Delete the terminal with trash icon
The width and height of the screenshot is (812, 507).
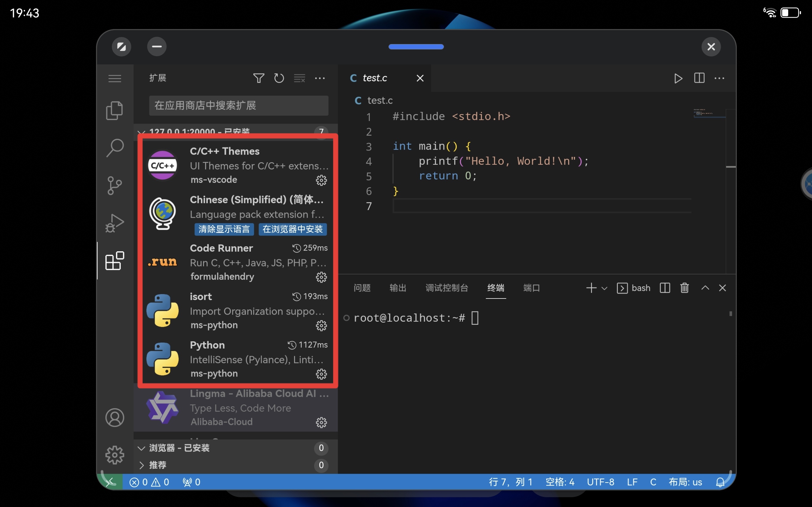pyautogui.click(x=684, y=288)
